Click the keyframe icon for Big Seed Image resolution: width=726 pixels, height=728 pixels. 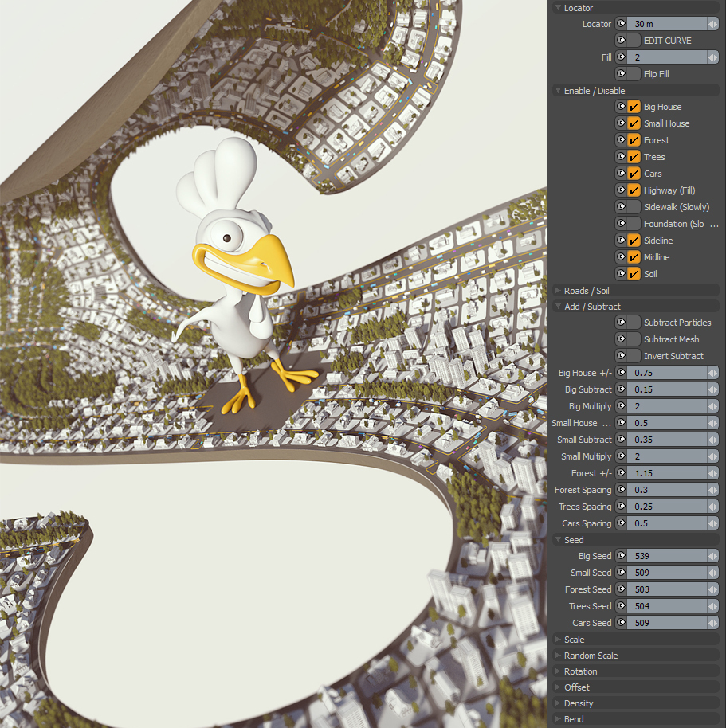(621, 556)
